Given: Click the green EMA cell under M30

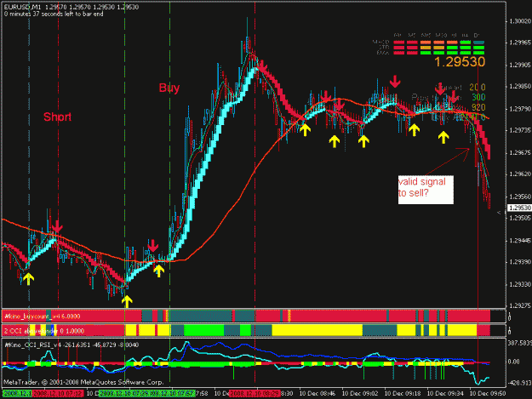Looking at the screenshot, I should click(x=439, y=53).
